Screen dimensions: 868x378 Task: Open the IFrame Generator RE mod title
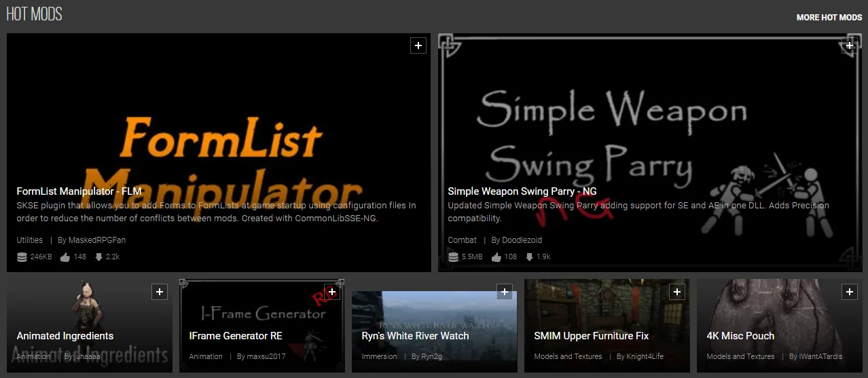[x=236, y=336]
